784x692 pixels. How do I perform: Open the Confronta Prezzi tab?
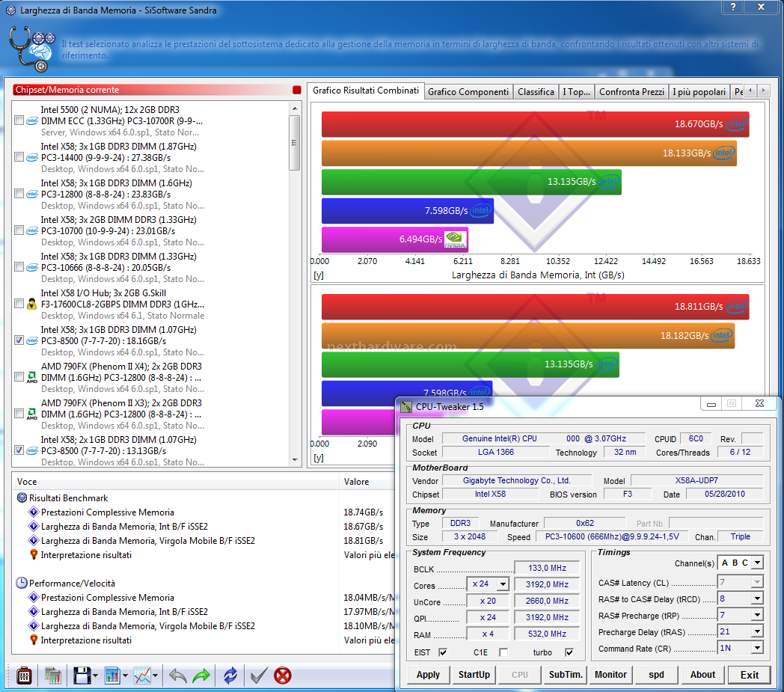click(631, 92)
